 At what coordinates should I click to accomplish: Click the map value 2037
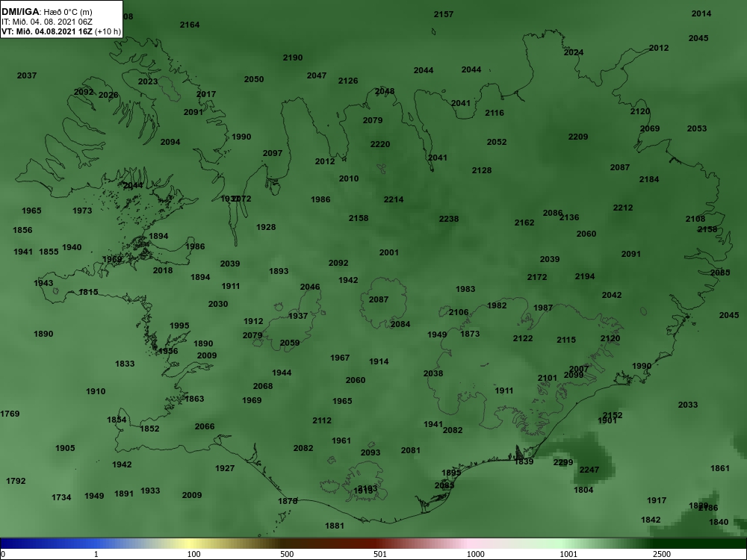pyautogui.click(x=27, y=75)
